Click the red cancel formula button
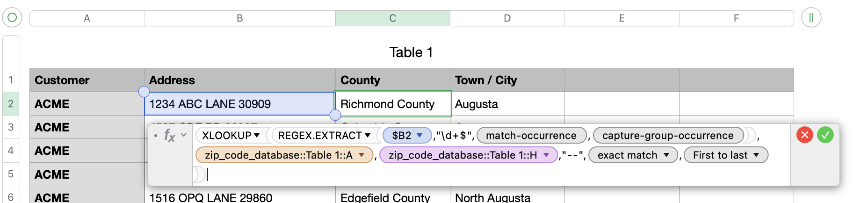This screenshot has width=868, height=203. click(805, 135)
